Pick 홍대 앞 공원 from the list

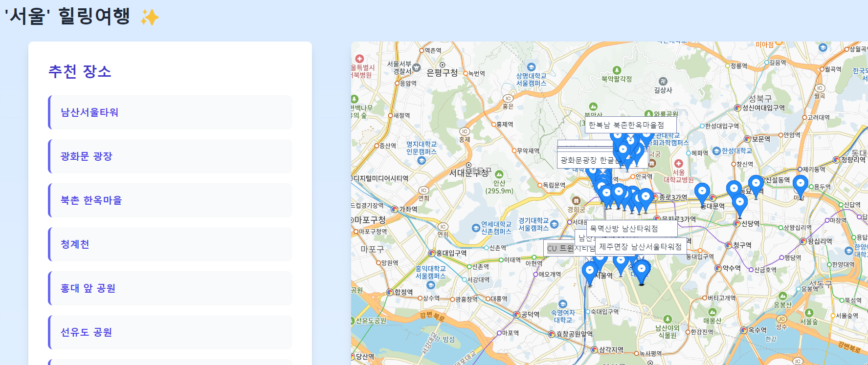(170, 288)
